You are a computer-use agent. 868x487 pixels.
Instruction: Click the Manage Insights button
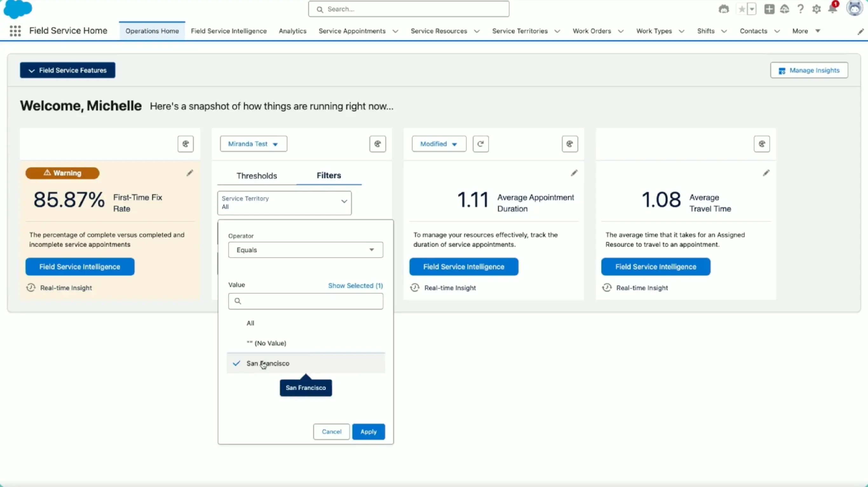tap(809, 70)
